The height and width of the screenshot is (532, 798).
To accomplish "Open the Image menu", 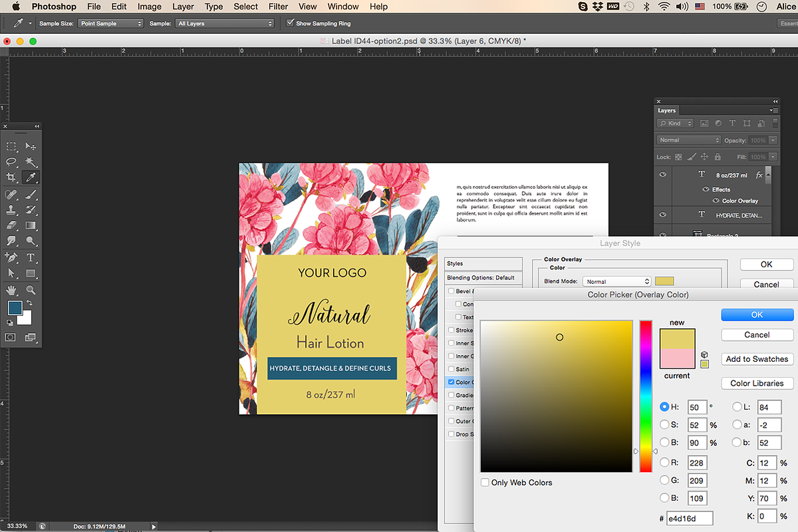I will coord(149,7).
